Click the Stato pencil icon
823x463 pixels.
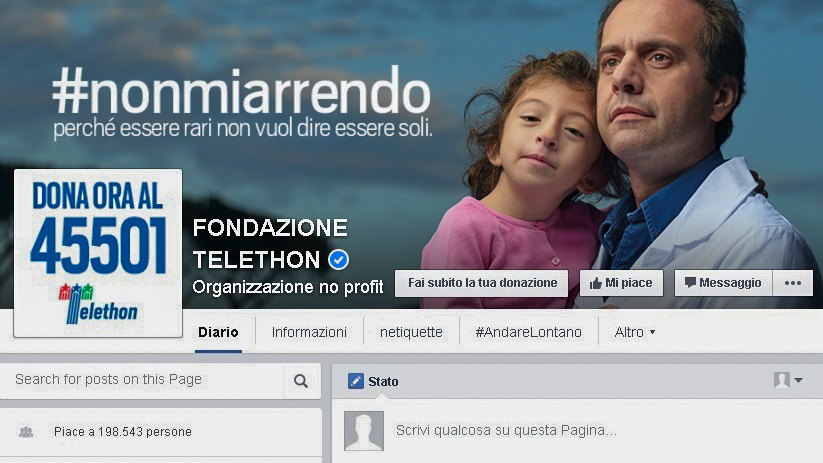356,381
